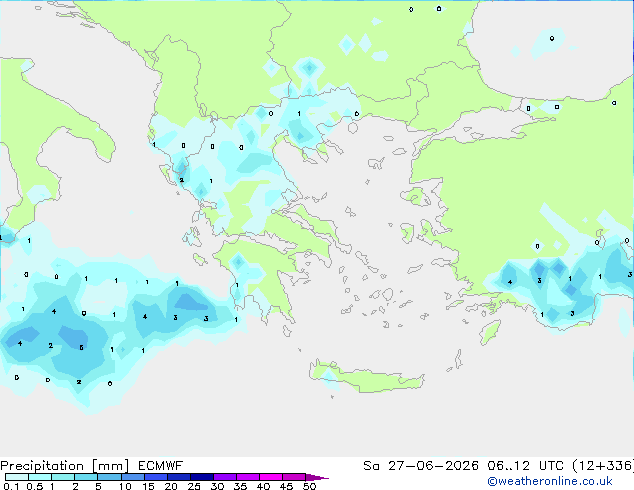This screenshot has height=490, width=634.
Task: Click the '45' legend scale label
Action: tap(286, 486)
